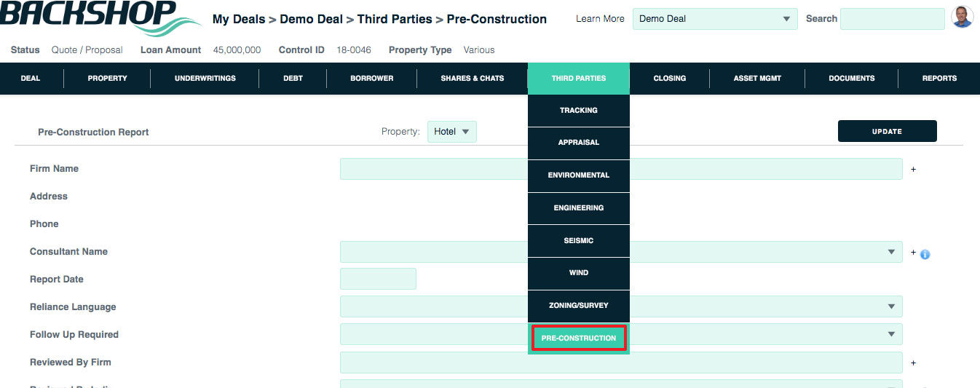Screen dimensions: 980x388
Task: Go to the Asset Mgmt tab
Action: tap(758, 79)
